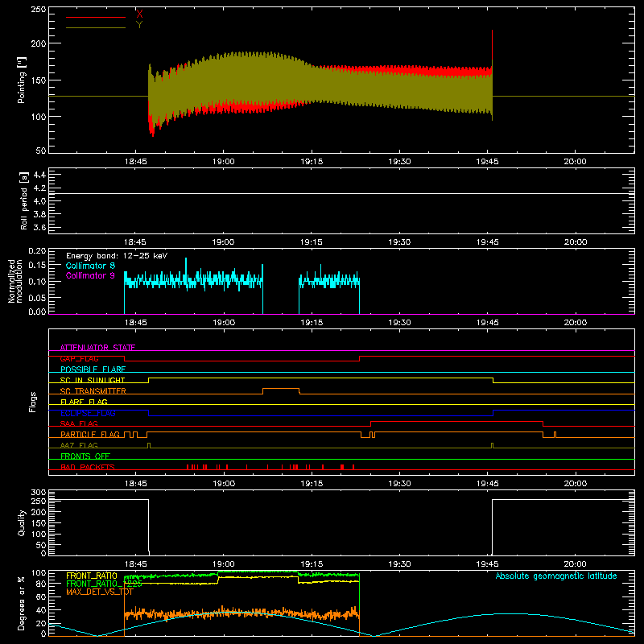Click the red pointing spike near 19:45
The width and height of the screenshot is (644, 644).
[492, 45]
